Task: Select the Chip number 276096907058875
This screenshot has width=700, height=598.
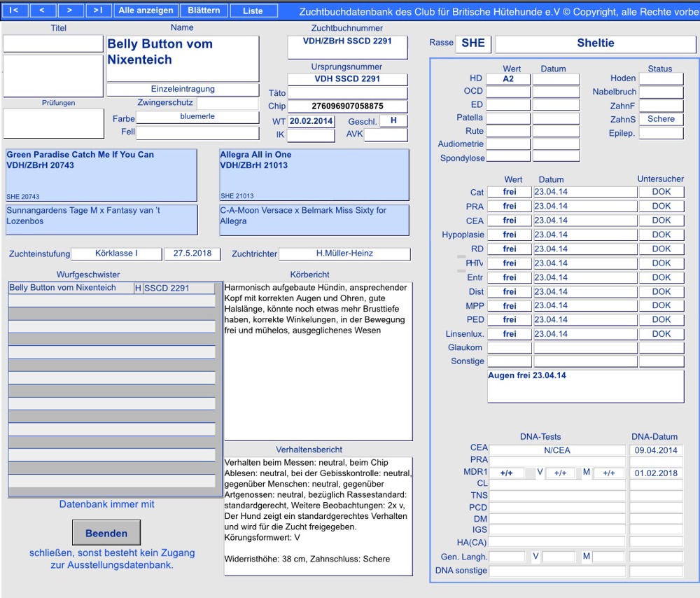Action: (347, 106)
